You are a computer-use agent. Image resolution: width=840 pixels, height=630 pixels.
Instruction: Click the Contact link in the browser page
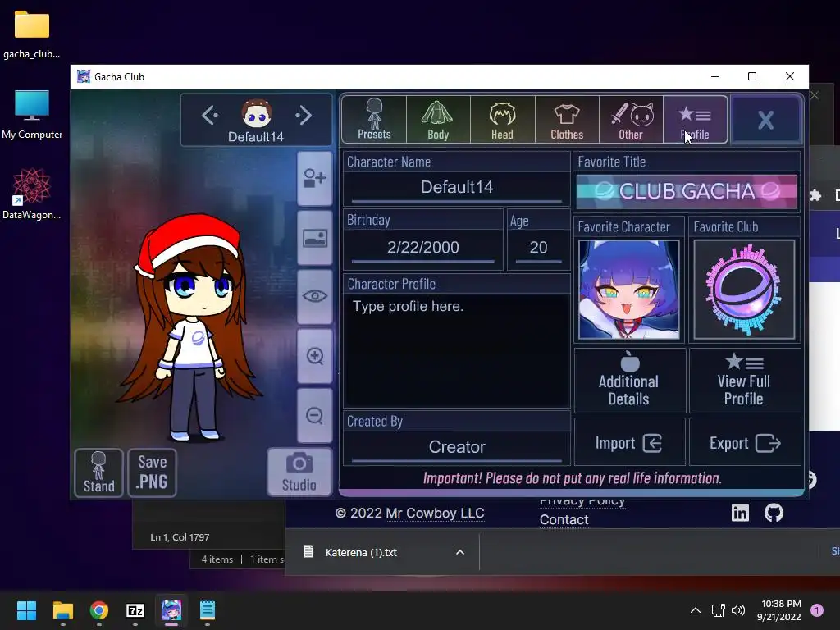coord(564,519)
